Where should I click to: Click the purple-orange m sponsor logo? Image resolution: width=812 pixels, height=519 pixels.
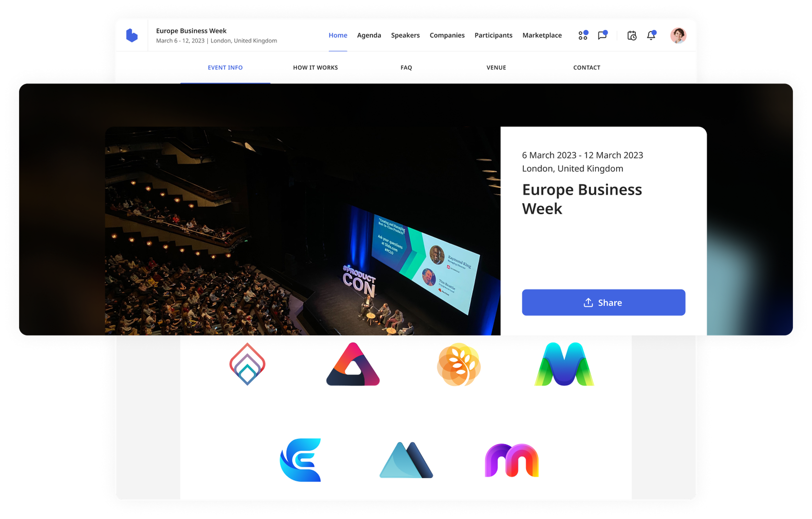pos(512,461)
